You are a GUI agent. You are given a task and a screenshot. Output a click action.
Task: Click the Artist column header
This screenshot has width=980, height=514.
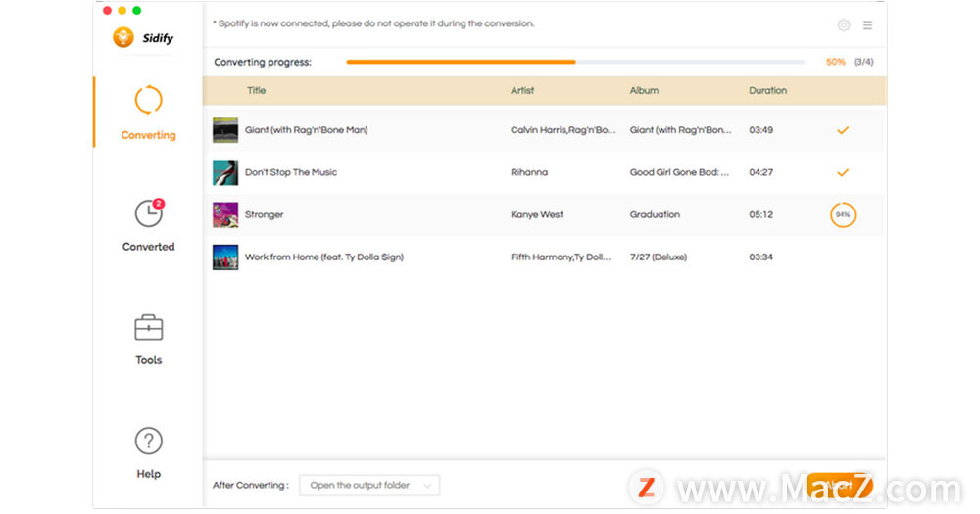pyautogui.click(x=522, y=90)
